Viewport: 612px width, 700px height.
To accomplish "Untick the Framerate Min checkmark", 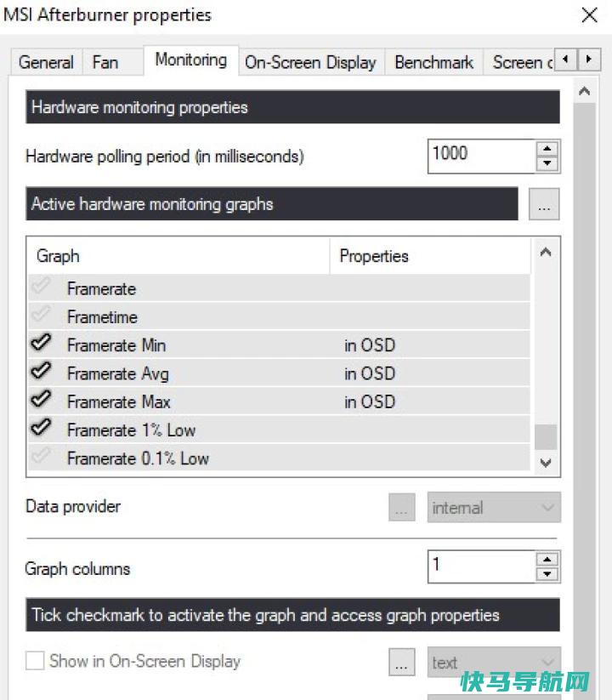I will 41,343.
